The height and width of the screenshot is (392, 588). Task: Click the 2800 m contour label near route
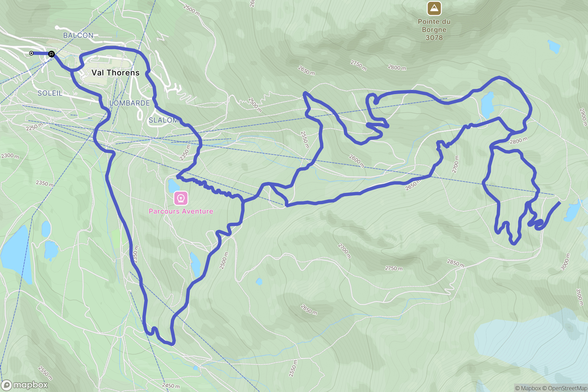tap(518, 141)
